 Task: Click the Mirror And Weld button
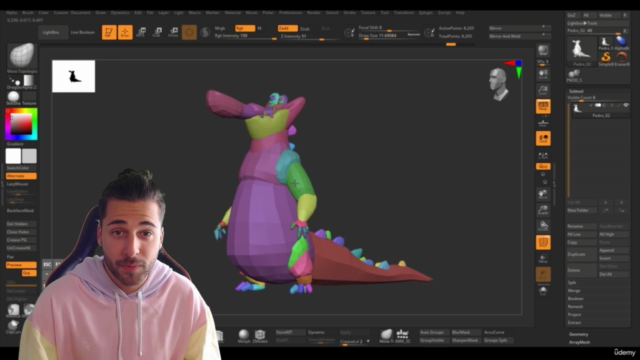519,36
